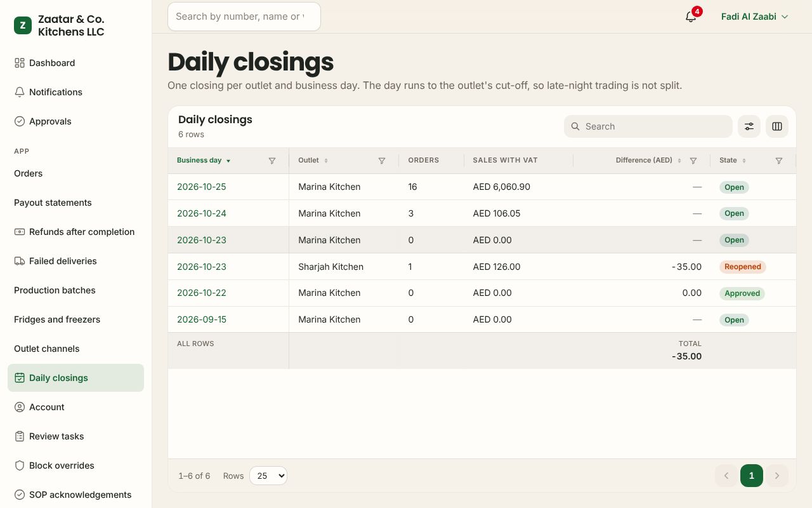812x508 pixels.
Task: Click the next page arrow button
Action: pyautogui.click(x=777, y=476)
